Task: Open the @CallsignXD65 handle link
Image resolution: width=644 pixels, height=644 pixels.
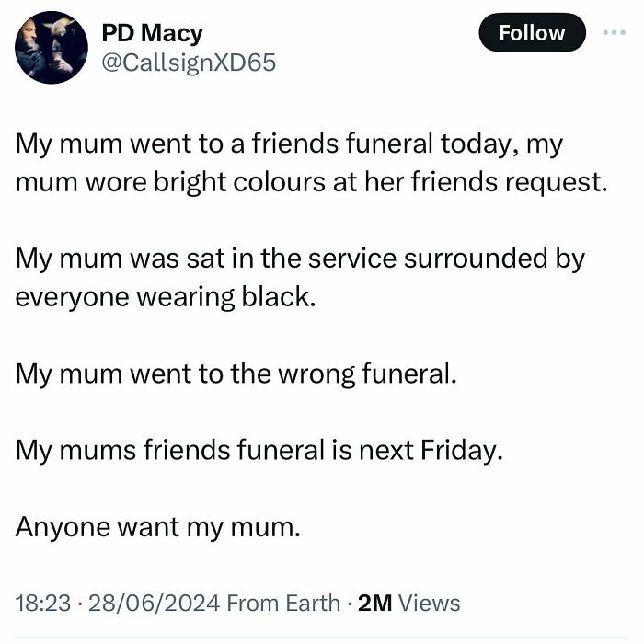Action: (x=187, y=63)
